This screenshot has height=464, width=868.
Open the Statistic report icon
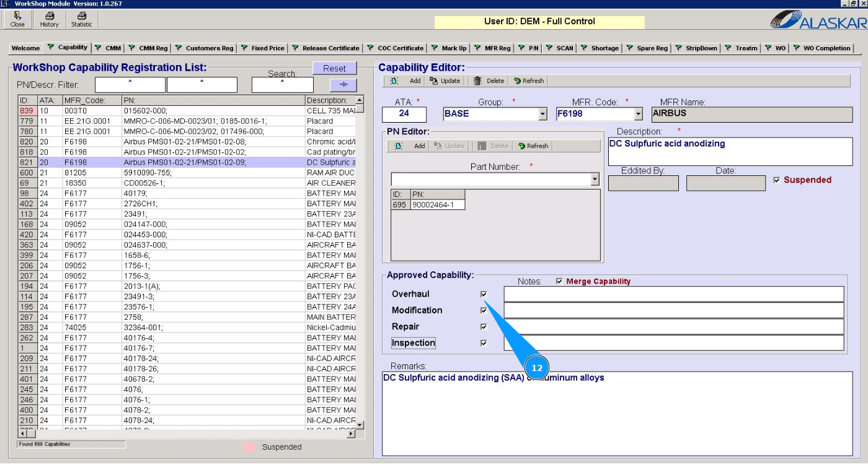click(x=81, y=20)
